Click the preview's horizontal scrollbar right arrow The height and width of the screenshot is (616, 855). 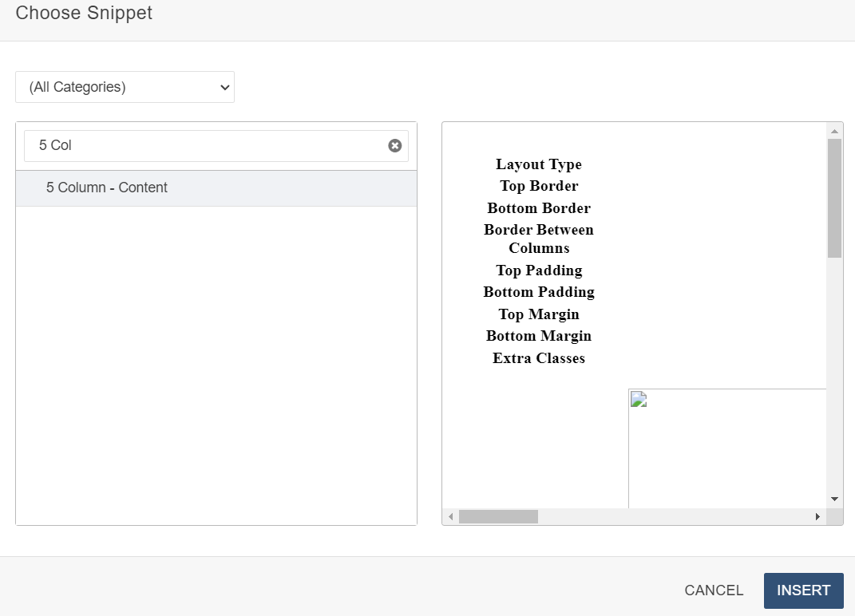coord(817,517)
